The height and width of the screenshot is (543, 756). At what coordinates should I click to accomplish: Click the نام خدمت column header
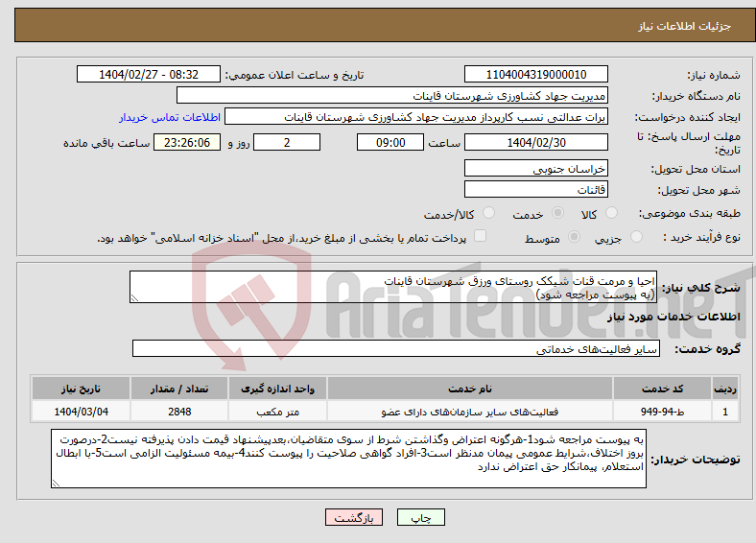(x=469, y=389)
